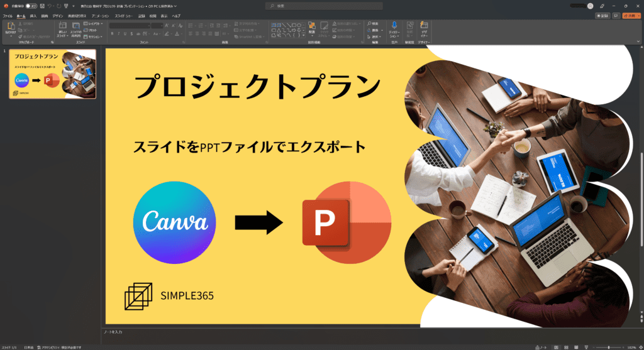Screen dimensions: 644x350
Task: Click the Redo icon
Action: click(58, 6)
